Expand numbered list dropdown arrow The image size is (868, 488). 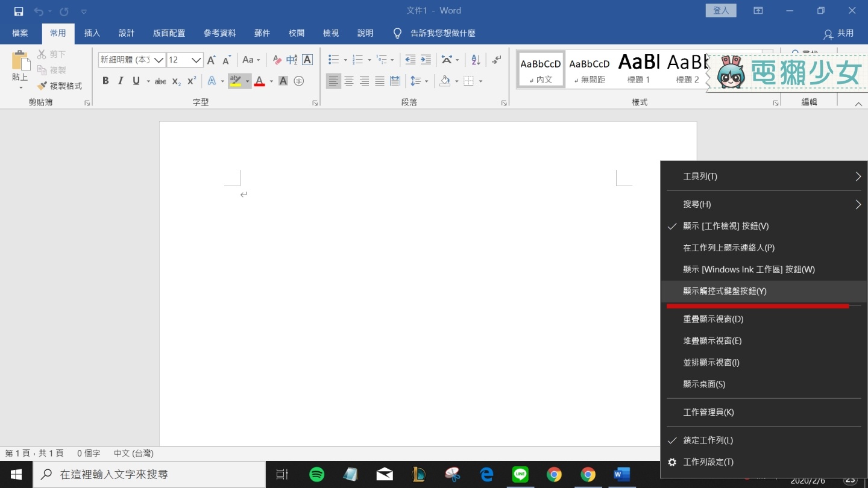[370, 60]
